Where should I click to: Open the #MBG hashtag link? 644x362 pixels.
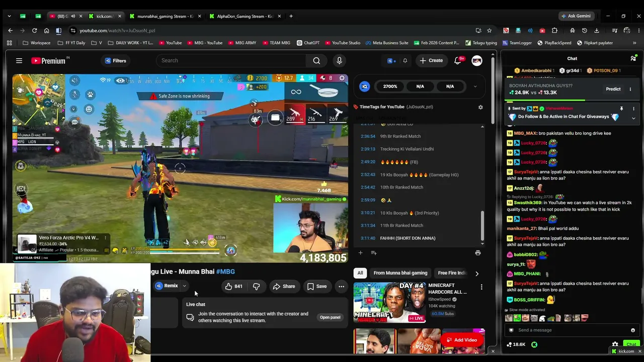225,271
